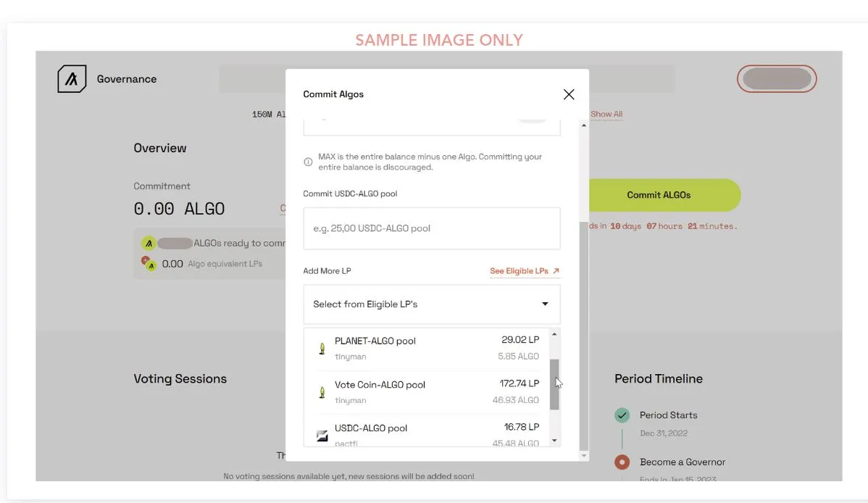This screenshot has height=503, width=868.
Task: Click the Commit ALGOs green button
Action: click(x=664, y=195)
